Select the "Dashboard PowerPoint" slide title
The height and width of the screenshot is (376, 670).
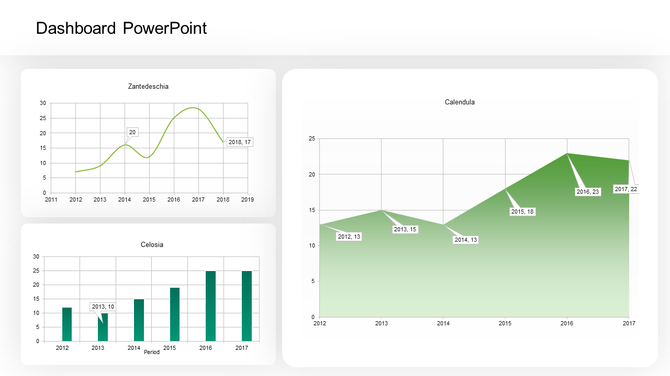point(121,28)
